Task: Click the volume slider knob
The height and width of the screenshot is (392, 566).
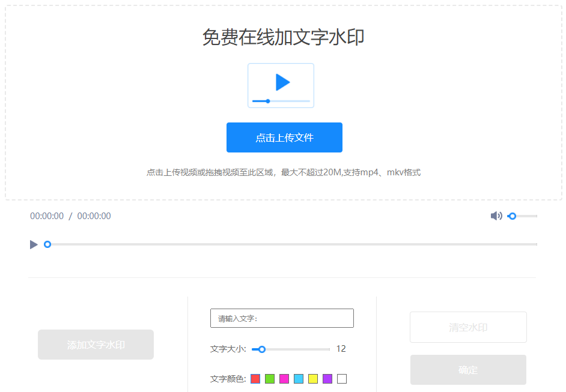Action: [512, 216]
